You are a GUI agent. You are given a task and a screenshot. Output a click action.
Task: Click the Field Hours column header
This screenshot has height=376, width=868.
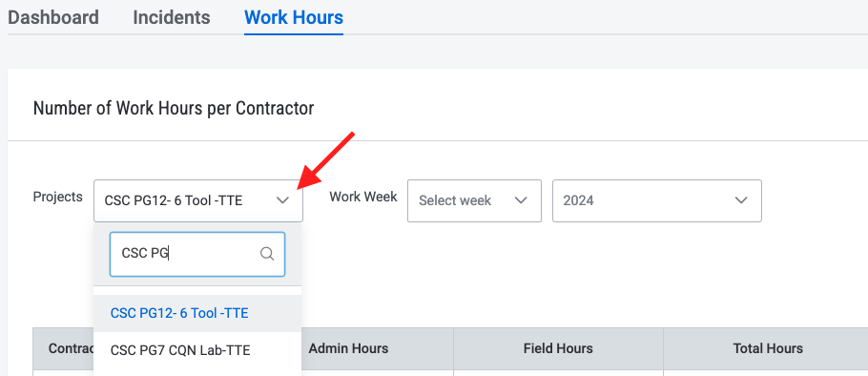pos(558,348)
